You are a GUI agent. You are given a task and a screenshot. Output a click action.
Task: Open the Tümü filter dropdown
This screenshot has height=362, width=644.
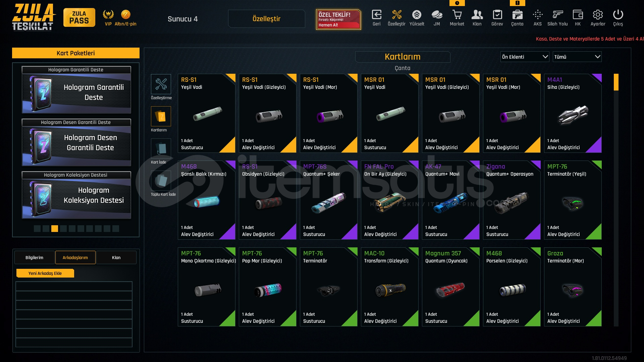(x=577, y=57)
